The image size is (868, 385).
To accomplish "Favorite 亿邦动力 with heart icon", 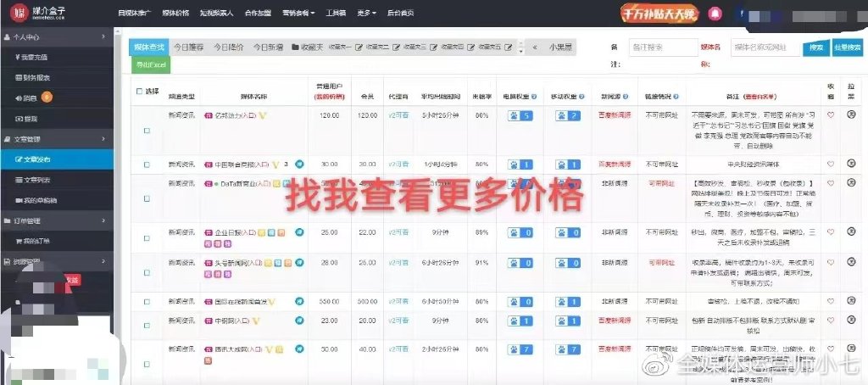I will tap(831, 115).
